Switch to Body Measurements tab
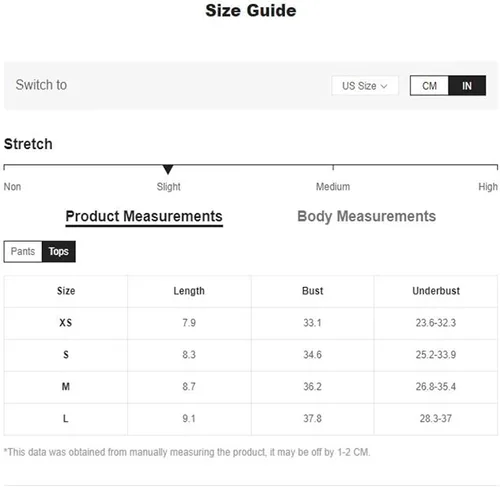Viewport: 500px width, 488px height. (366, 216)
